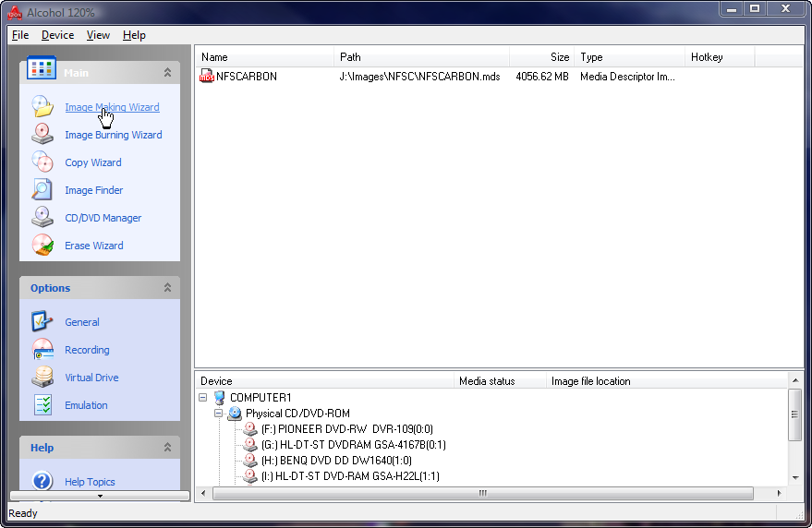Click the COMPUTER1 computer icon

220,398
